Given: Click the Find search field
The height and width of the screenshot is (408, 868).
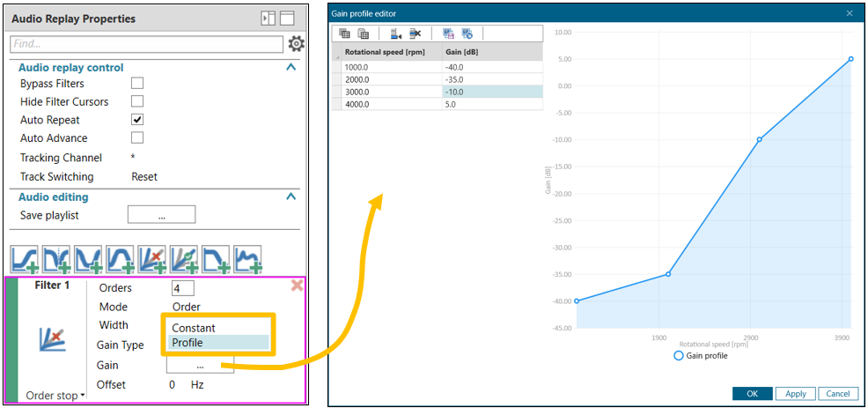Looking at the screenshot, I should [146, 43].
